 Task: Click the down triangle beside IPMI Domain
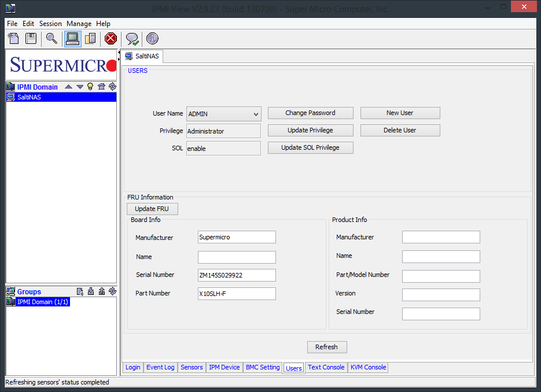(80, 87)
